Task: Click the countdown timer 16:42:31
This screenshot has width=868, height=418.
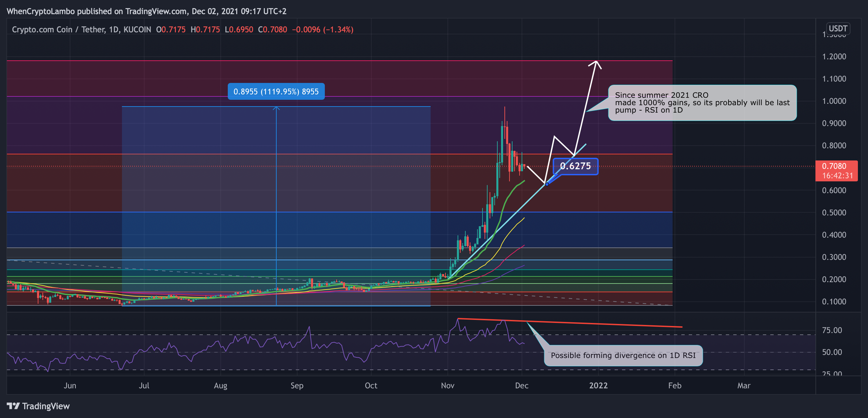Action: click(838, 176)
